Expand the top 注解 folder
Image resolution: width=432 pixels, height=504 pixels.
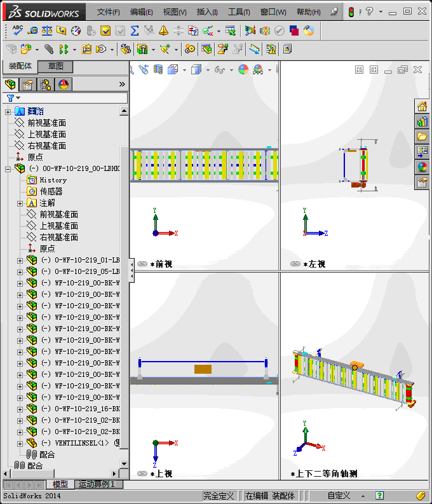[x=8, y=112]
